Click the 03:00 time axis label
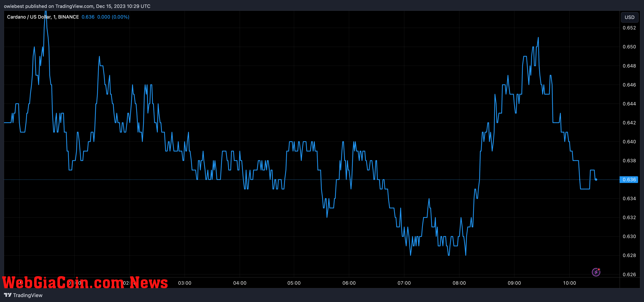This screenshot has height=302, width=644. click(x=185, y=283)
